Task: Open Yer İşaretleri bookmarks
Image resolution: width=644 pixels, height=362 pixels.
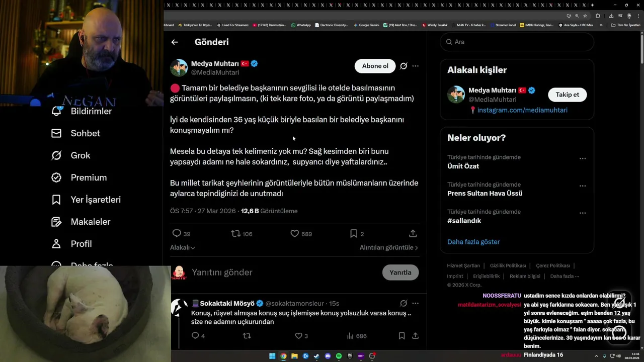Action: pyautogui.click(x=86, y=200)
